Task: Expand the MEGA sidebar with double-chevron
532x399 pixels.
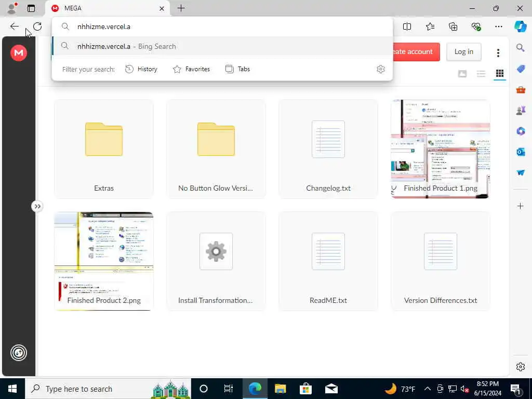Action: pyautogui.click(x=37, y=206)
